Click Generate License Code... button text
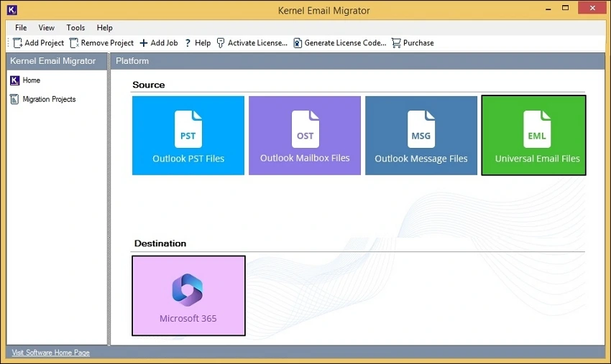 tap(345, 43)
